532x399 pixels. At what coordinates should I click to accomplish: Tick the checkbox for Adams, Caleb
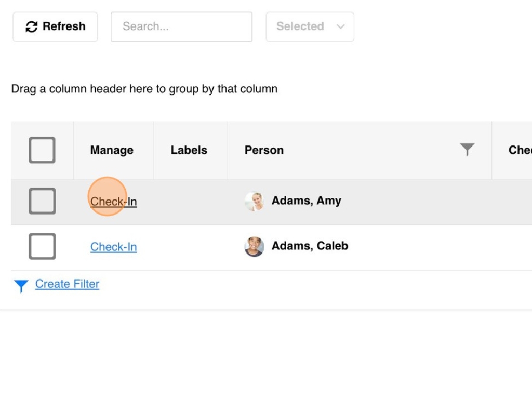42,246
